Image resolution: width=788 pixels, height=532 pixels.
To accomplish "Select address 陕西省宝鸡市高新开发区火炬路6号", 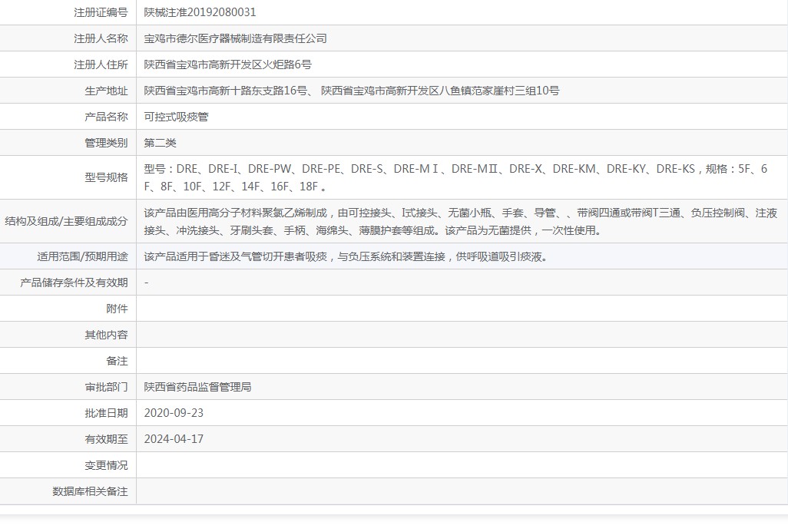I will point(227,64).
